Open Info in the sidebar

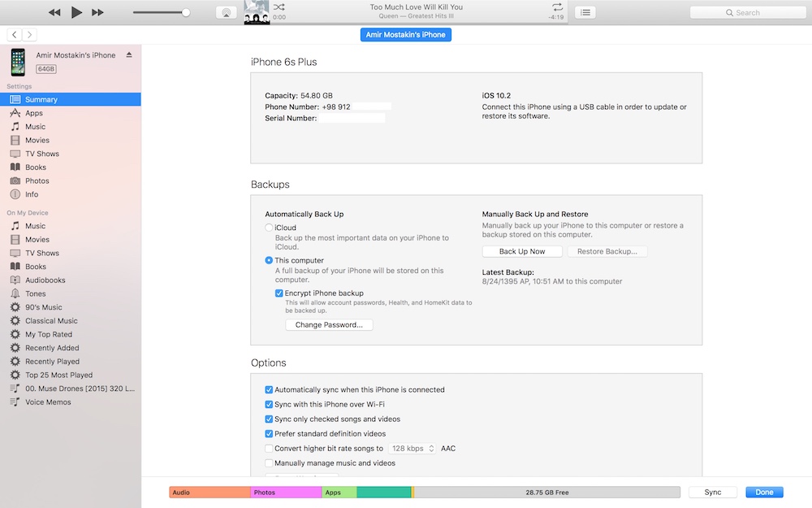point(71,194)
